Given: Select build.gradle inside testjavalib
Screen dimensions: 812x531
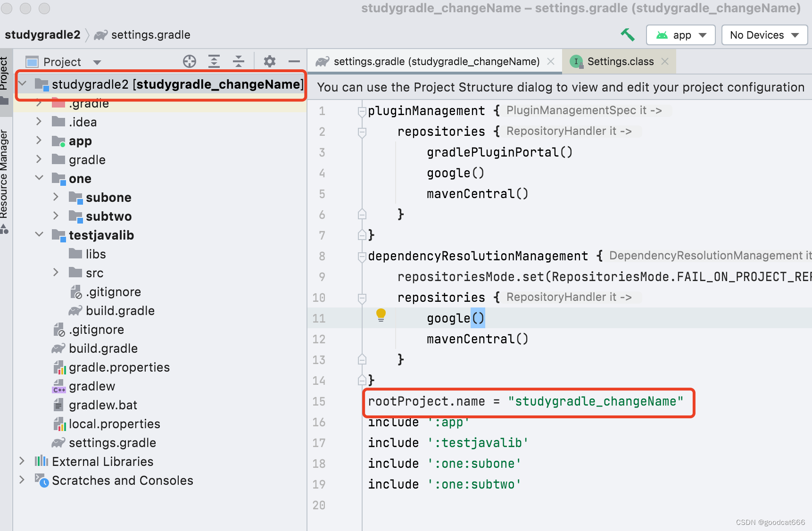Looking at the screenshot, I should 112,311.
